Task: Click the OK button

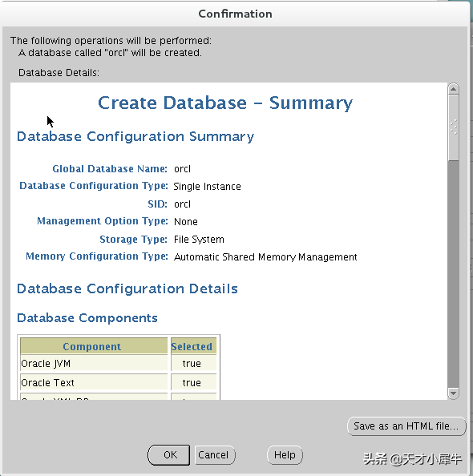Action: click(168, 454)
